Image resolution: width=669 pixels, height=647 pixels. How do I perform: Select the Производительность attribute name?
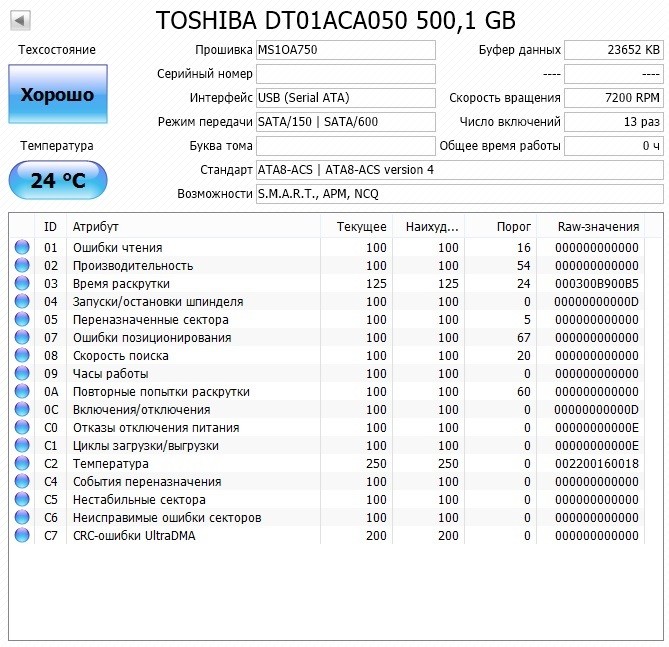133,265
